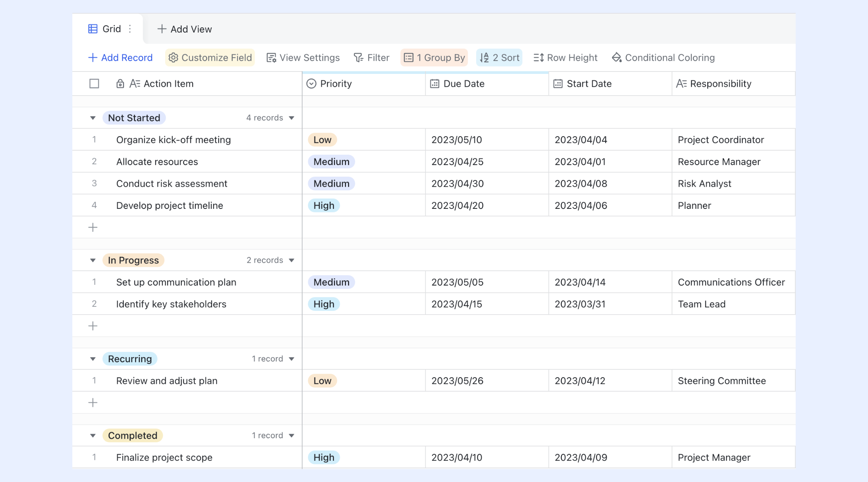Click the Action Item text-type icon
This screenshot has height=482, width=868.
point(135,84)
